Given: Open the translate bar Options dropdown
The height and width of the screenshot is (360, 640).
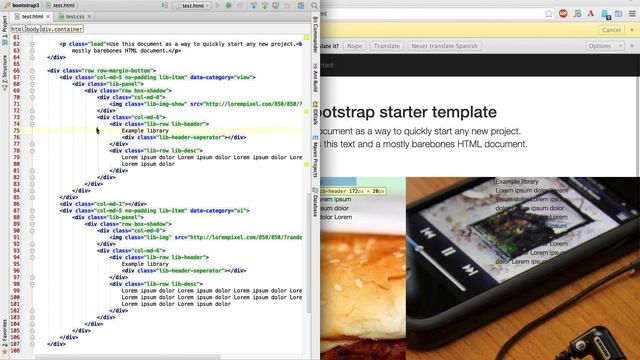Looking at the screenshot, I should (605, 46).
